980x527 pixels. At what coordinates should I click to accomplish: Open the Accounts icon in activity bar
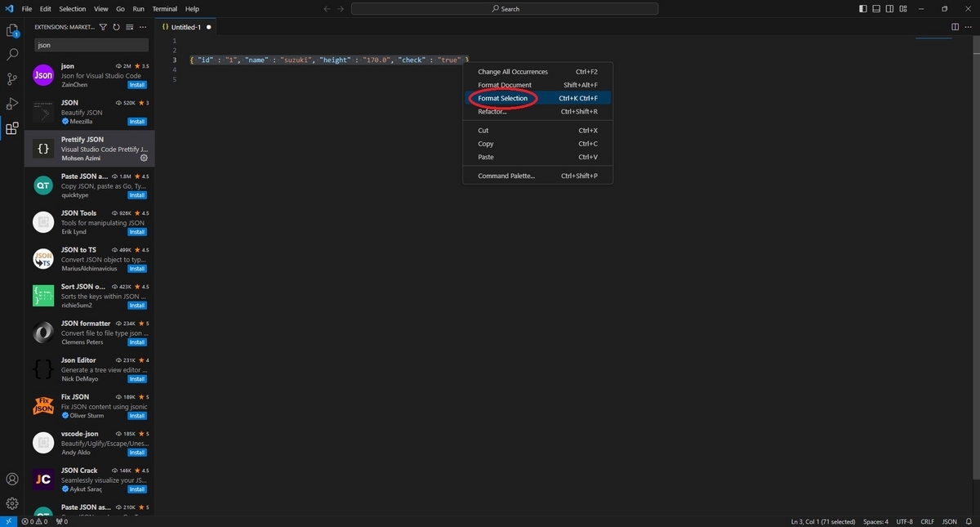12,479
